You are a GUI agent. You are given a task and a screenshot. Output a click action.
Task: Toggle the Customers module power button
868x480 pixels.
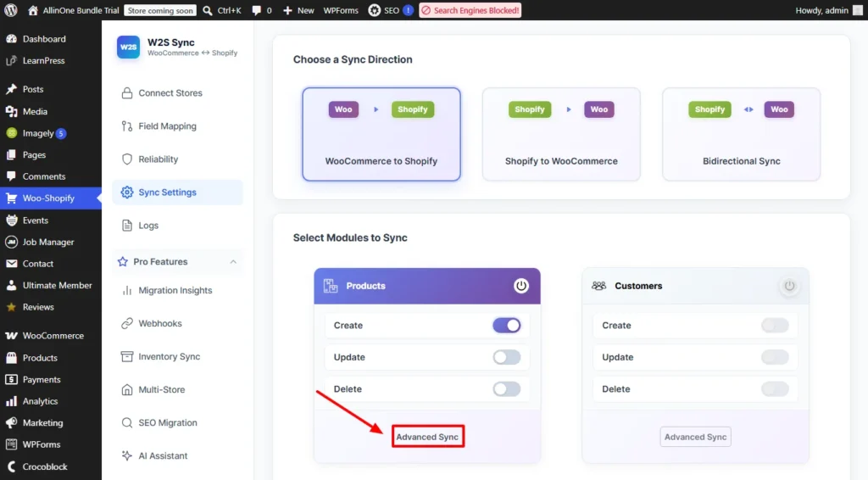(x=789, y=286)
